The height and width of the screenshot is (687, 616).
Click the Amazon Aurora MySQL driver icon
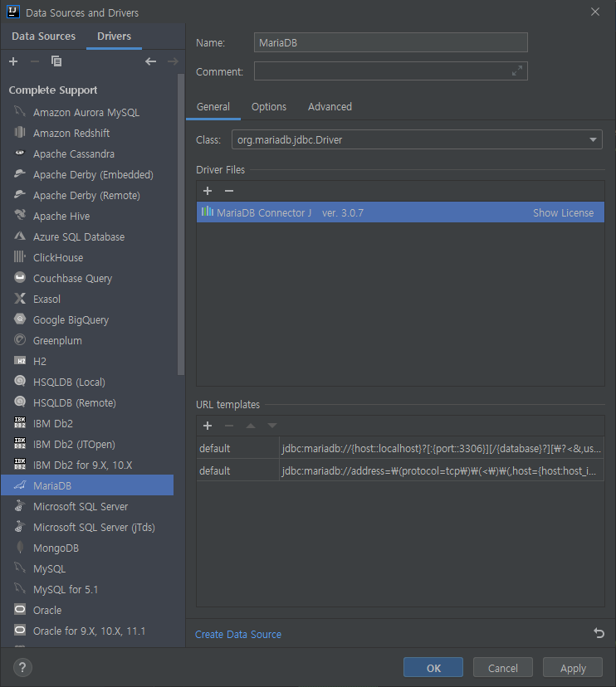tap(20, 112)
